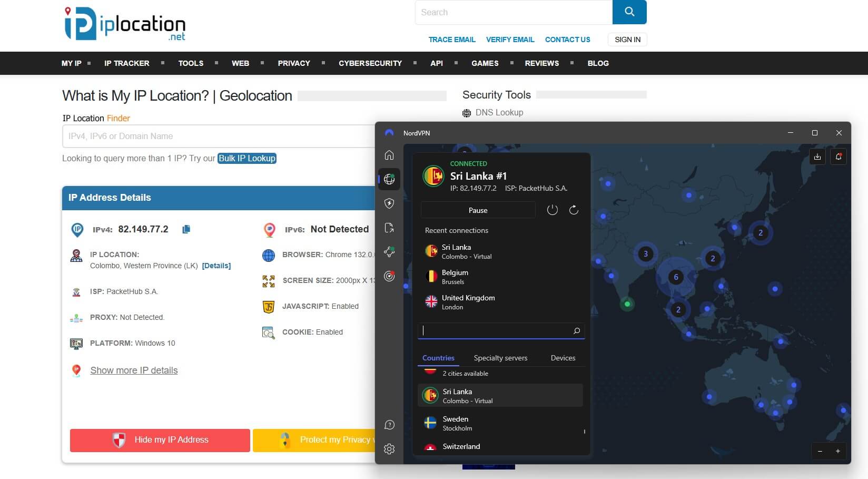Open NordVPN notifications bell icon
868x479 pixels.
tap(839, 157)
